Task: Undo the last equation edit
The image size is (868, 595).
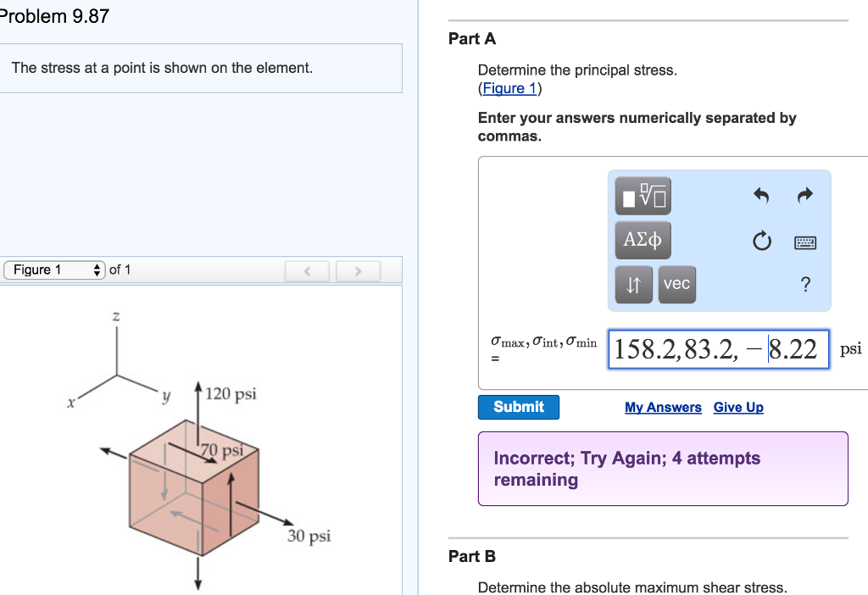Action: click(x=760, y=196)
